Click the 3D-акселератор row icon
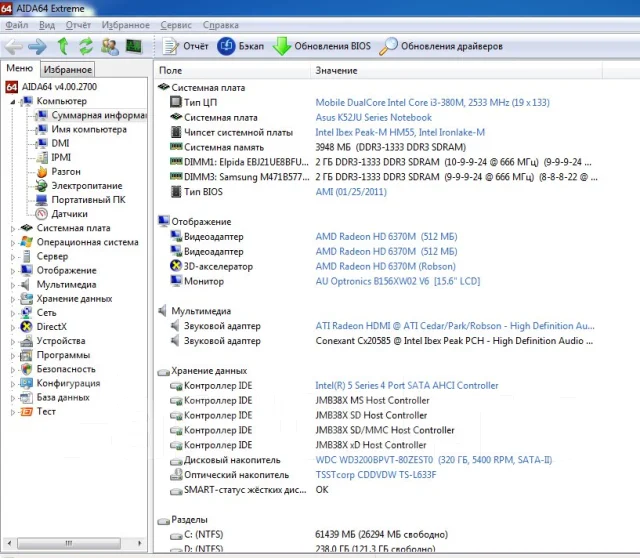The image size is (640, 558). pyautogui.click(x=176, y=266)
